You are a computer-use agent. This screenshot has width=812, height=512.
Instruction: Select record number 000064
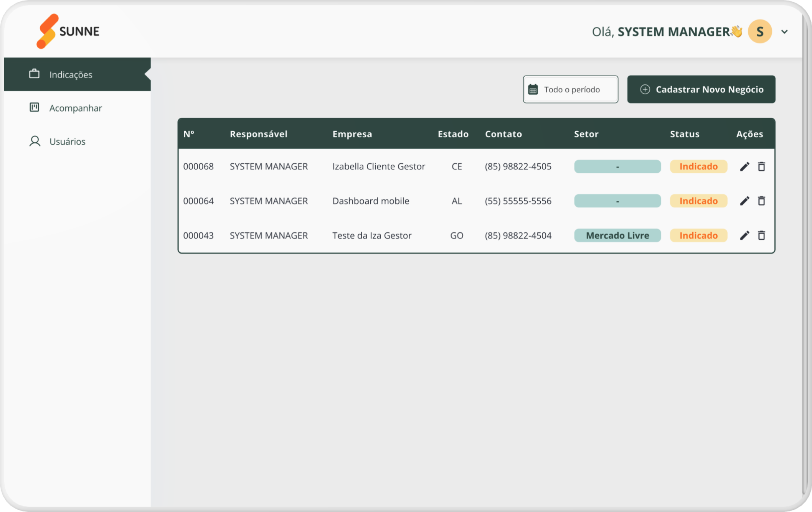[198, 201]
